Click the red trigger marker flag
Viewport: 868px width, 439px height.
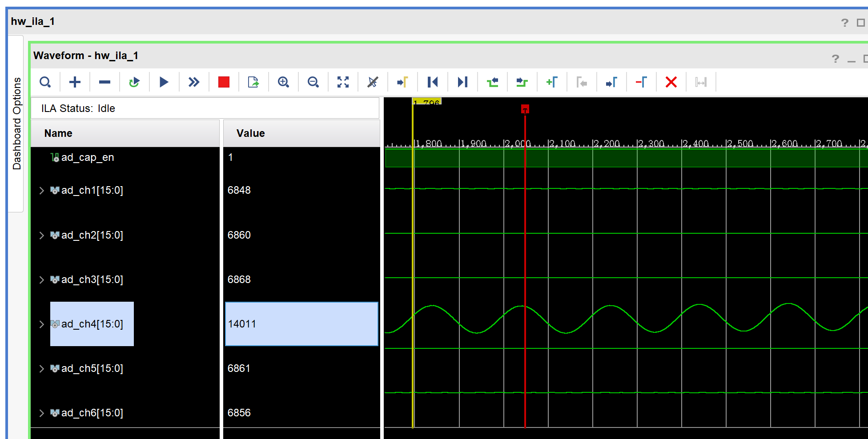525,109
